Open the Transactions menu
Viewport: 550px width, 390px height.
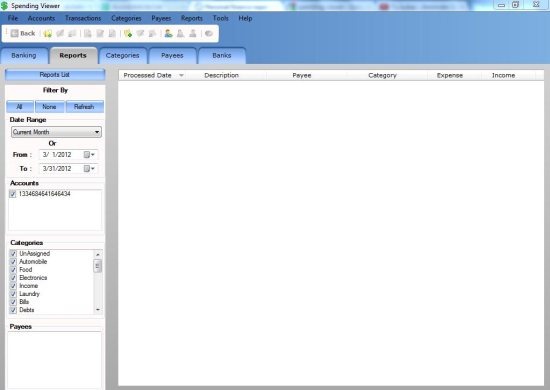[83, 18]
